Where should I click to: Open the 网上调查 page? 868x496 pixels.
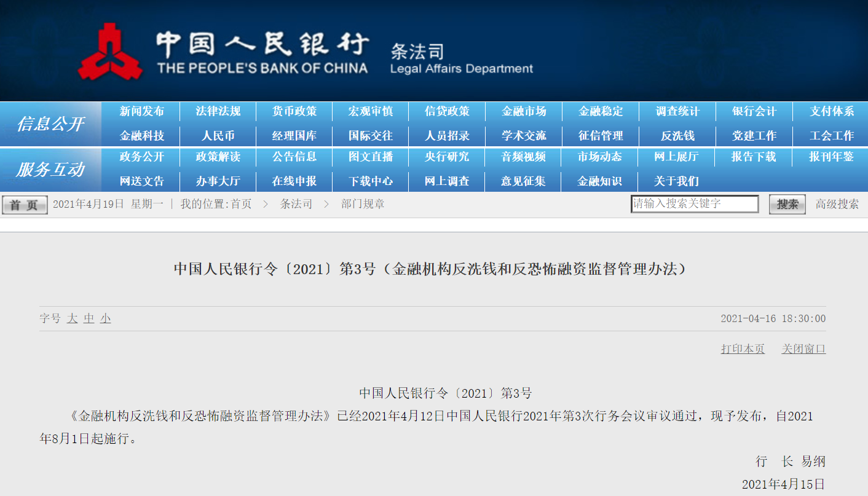pyautogui.click(x=447, y=181)
